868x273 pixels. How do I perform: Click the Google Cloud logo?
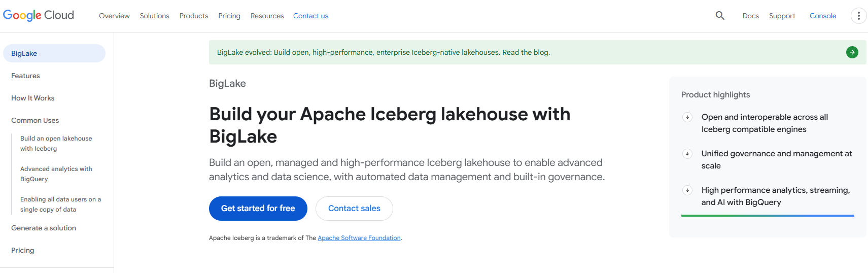[39, 15]
